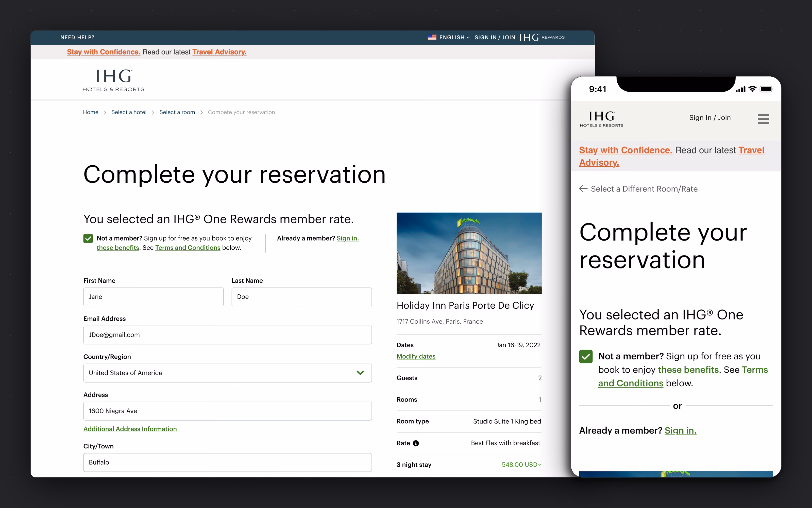
Task: Go to Select a hotel breadcrumb
Action: [x=129, y=112]
